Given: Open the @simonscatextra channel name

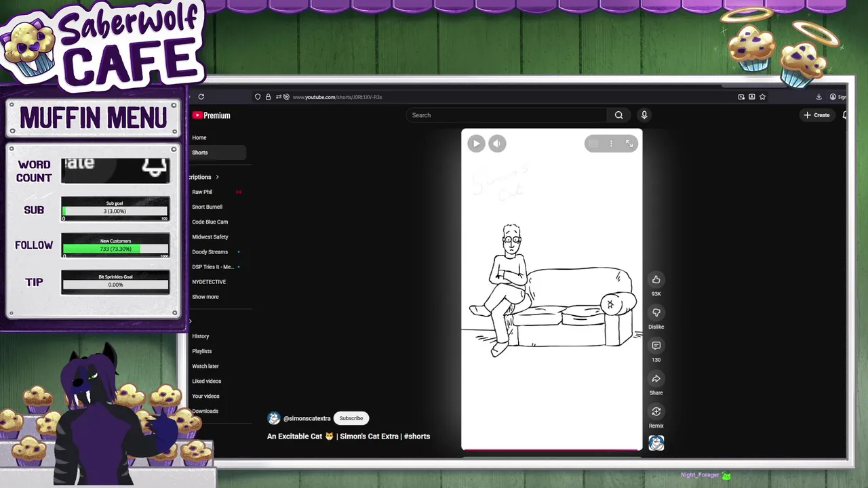Looking at the screenshot, I should coord(307,418).
